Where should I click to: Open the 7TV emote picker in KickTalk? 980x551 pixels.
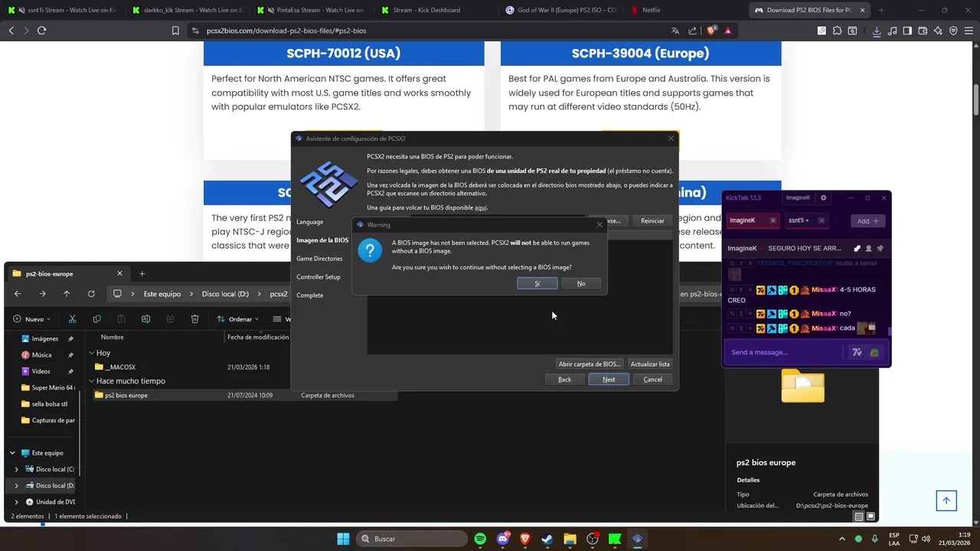857,352
